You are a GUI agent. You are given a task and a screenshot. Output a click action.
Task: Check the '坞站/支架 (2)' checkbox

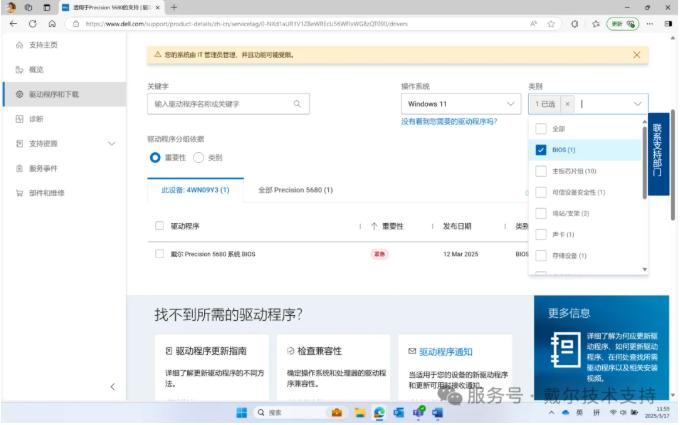tap(541, 213)
